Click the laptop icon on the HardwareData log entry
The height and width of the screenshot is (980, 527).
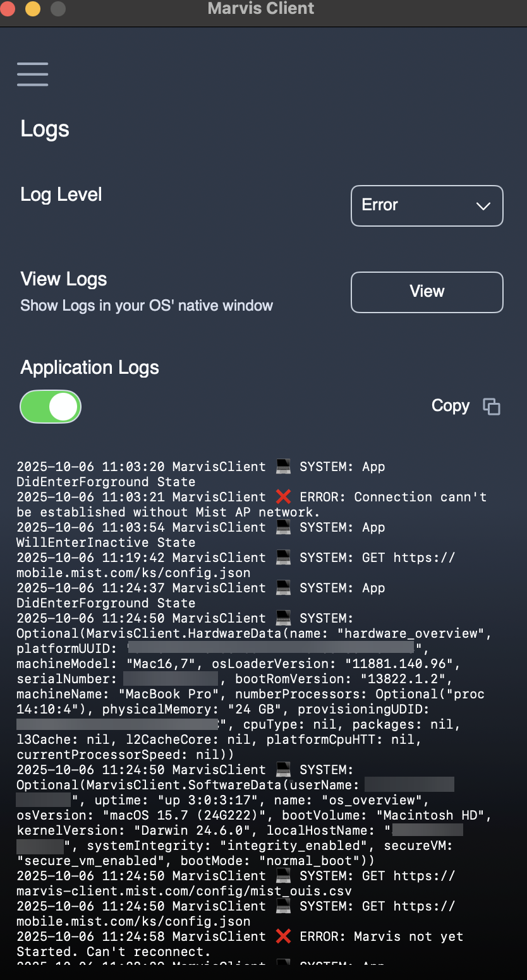283,618
